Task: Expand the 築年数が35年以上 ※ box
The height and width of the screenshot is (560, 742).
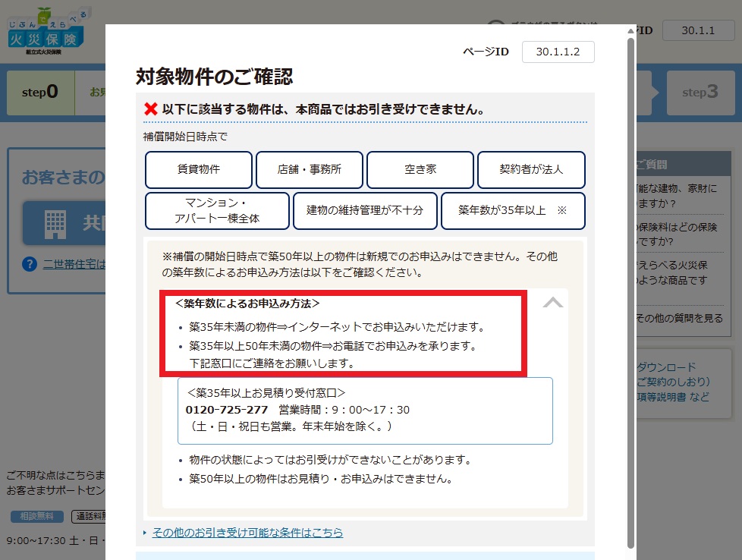Action: 512,211
